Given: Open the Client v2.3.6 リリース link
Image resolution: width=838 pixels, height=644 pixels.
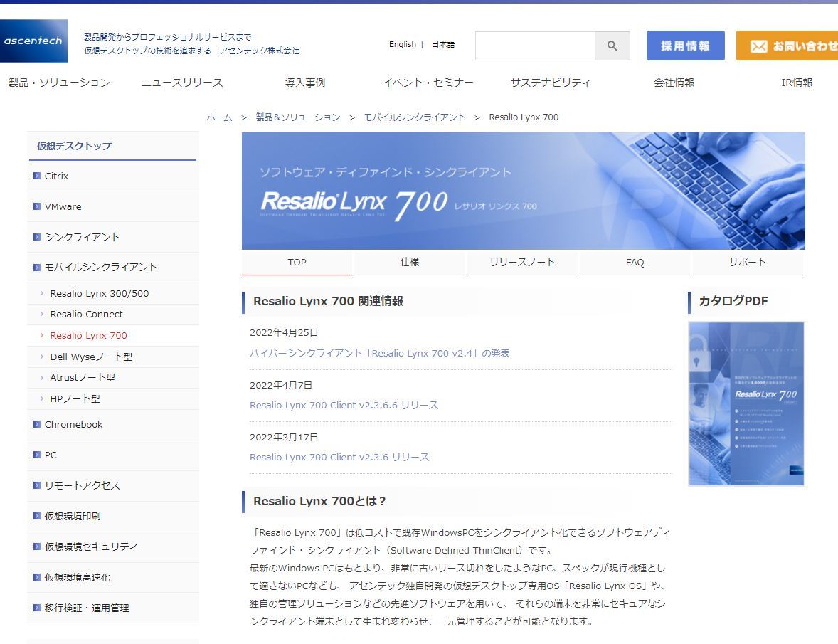Looking at the screenshot, I should [339, 457].
